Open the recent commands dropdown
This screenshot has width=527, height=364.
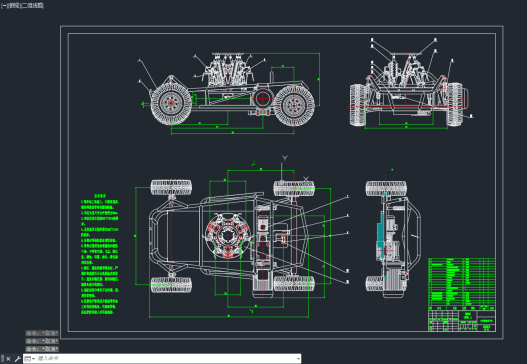30,359
